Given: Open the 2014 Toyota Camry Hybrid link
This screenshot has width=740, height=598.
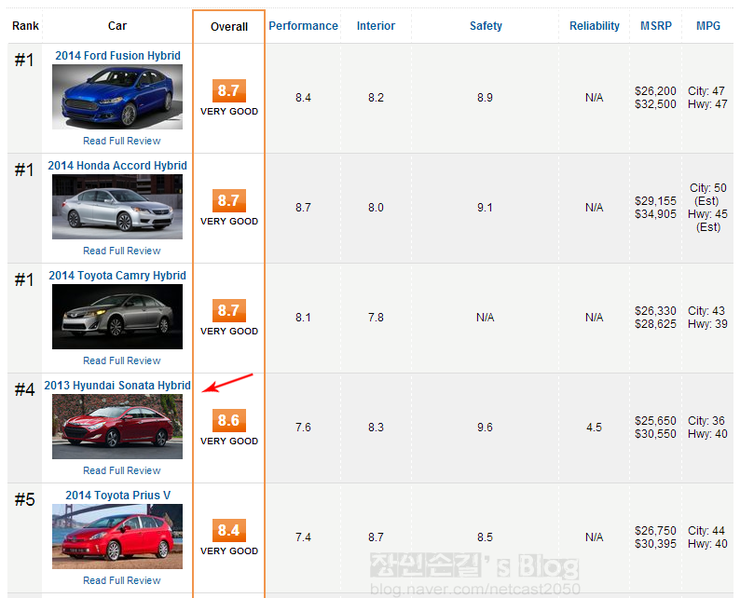Looking at the screenshot, I should click(118, 276).
